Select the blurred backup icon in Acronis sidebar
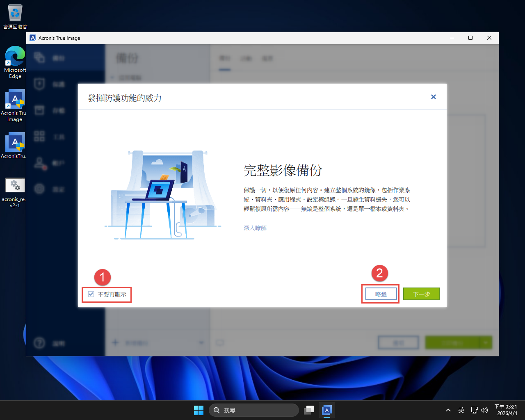 [x=39, y=57]
